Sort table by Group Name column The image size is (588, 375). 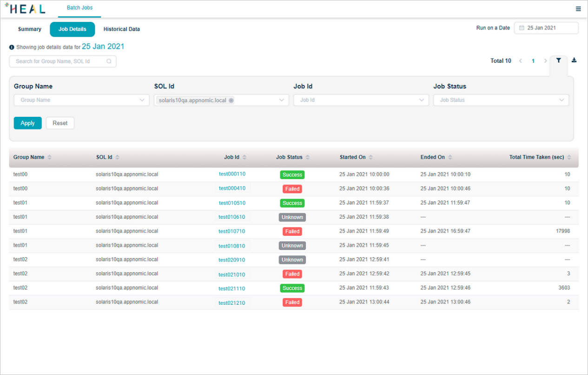(x=49, y=157)
